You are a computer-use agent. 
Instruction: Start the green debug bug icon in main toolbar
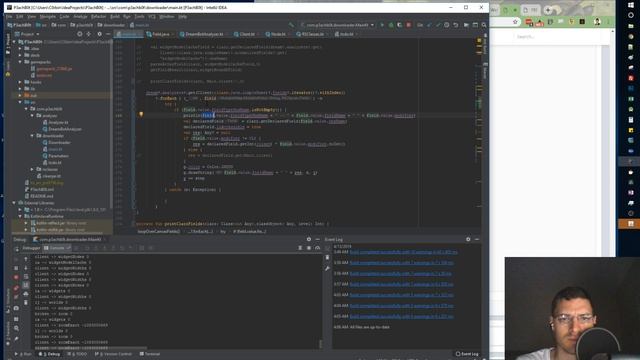(391, 25)
